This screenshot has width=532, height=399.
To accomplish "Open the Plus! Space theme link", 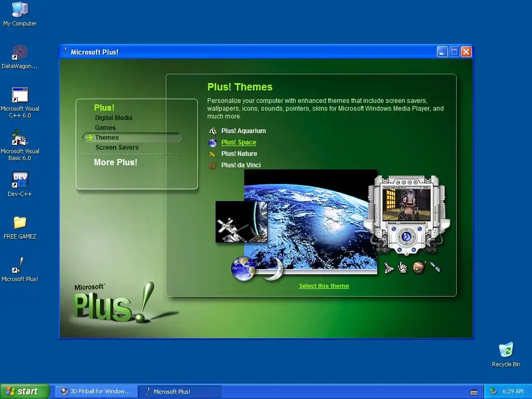I will (239, 142).
